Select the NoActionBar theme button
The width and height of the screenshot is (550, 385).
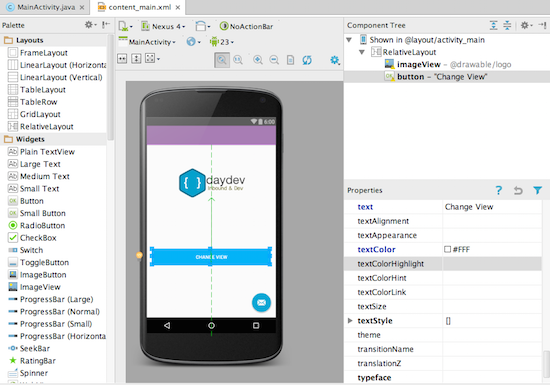tap(246, 26)
